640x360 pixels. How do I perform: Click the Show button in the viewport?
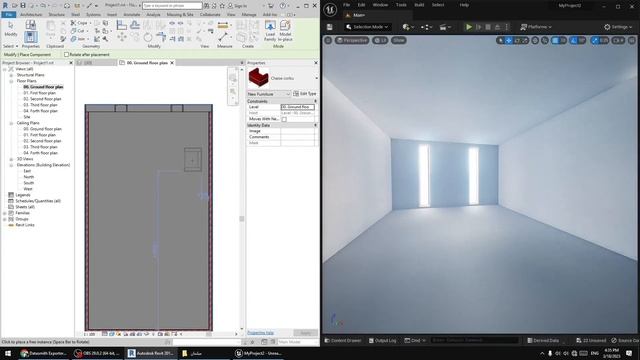coord(399,40)
